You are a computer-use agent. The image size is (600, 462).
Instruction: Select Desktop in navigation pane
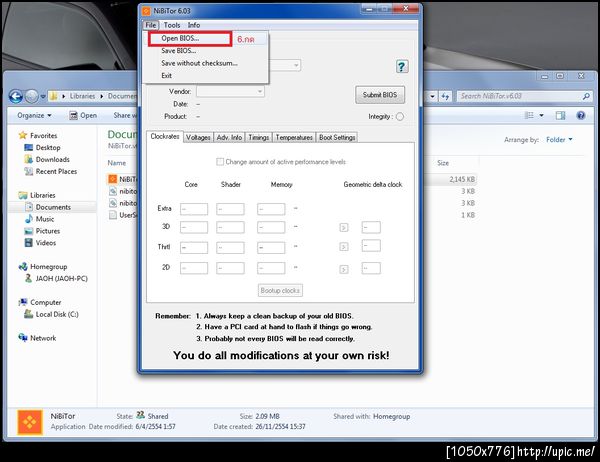click(x=48, y=147)
